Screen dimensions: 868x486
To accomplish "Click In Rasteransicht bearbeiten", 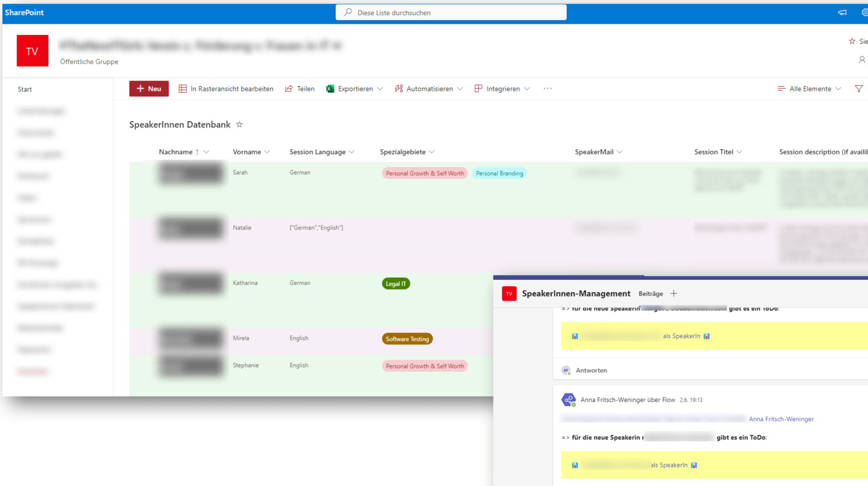I will (x=226, y=89).
